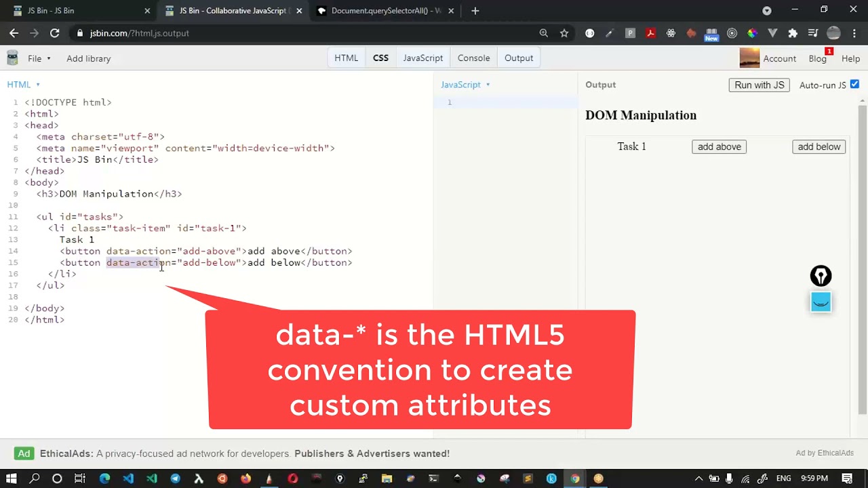Click the zoom magnifier icon in address bar
Viewport: 868px width, 488px height.
click(543, 33)
